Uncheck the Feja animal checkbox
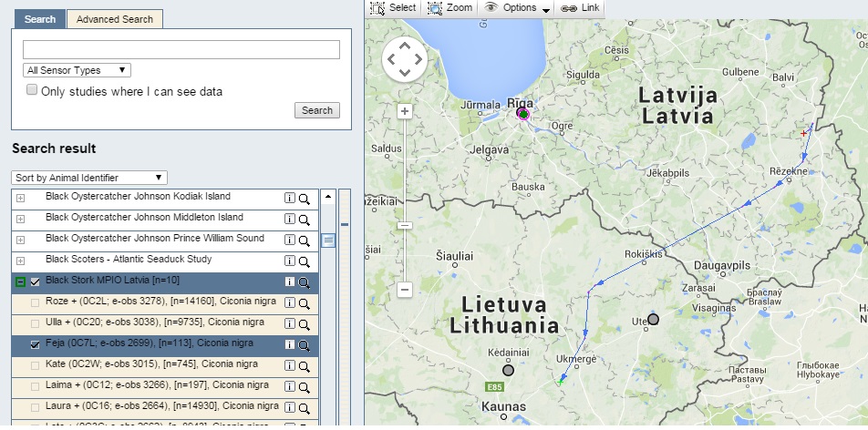The width and height of the screenshot is (868, 430). (36, 345)
